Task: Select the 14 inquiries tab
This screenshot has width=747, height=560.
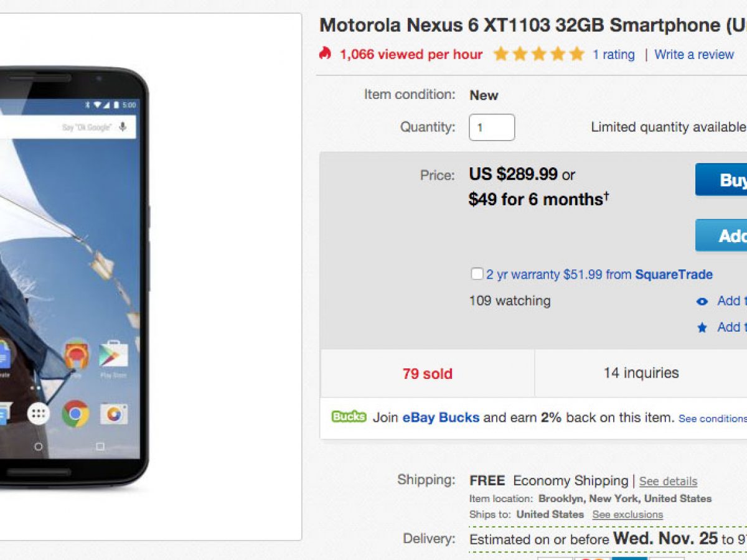Action: [x=641, y=373]
